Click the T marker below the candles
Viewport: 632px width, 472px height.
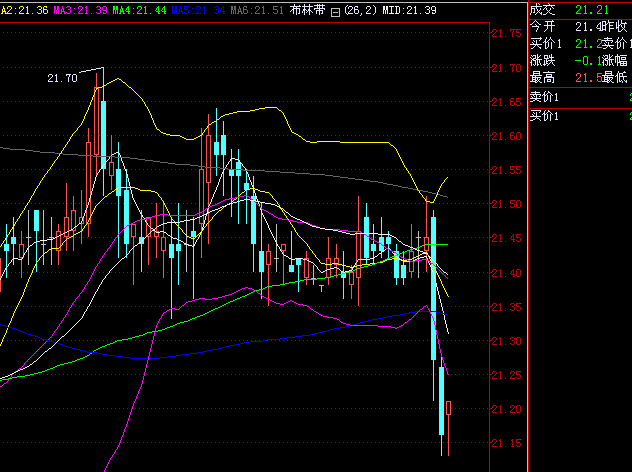pyautogui.click(x=322, y=289)
